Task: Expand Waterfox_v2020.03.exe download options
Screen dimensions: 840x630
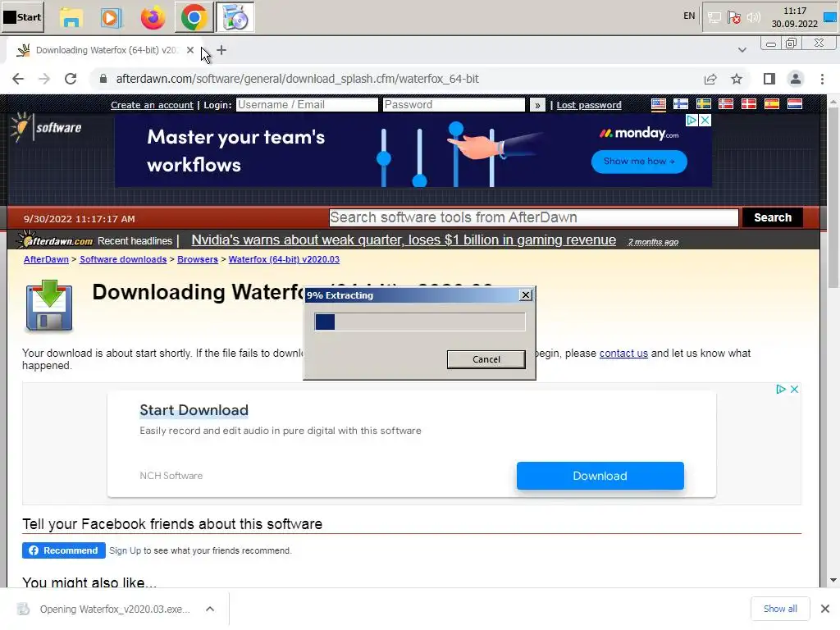Action: coord(210,609)
